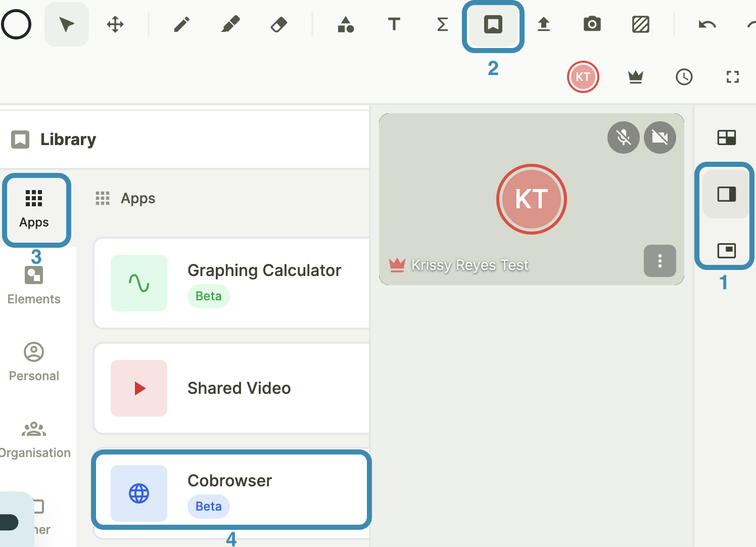
Task: Open the Sigma formula tool
Action: [442, 24]
